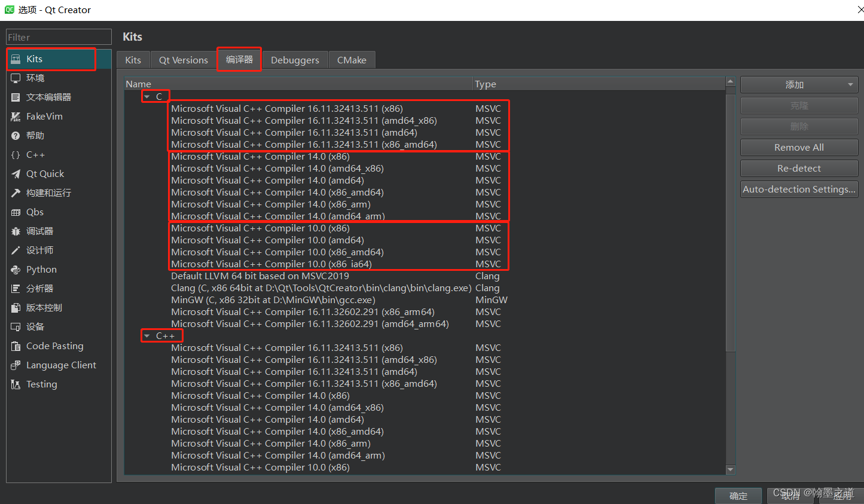This screenshot has height=504, width=864.
Task: Click the Re-detect button
Action: [x=799, y=168]
